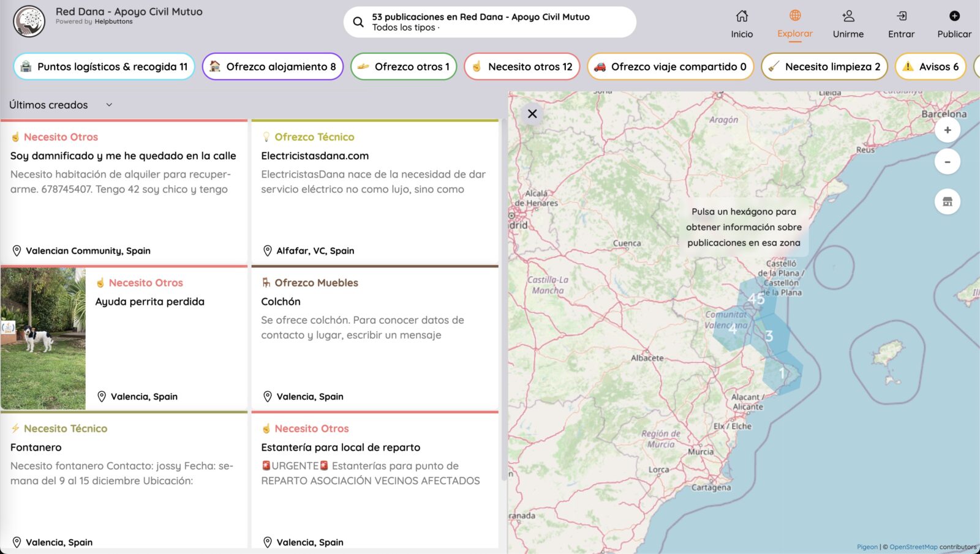The width and height of the screenshot is (980, 554).
Task: Toggle the Puntos logísticos & recogida filter
Action: click(104, 67)
